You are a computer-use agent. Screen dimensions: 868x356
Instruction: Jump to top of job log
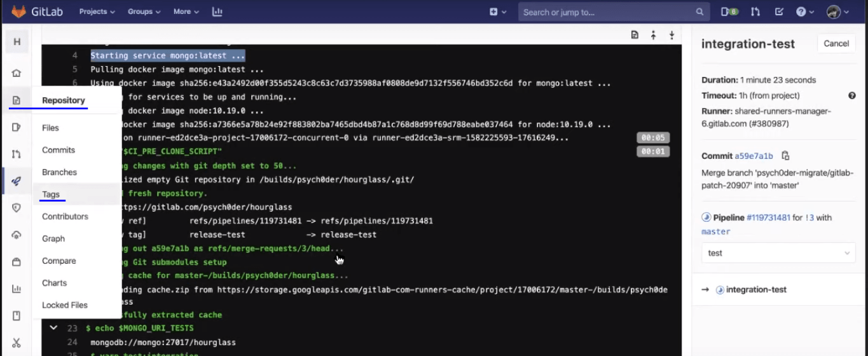(x=653, y=36)
